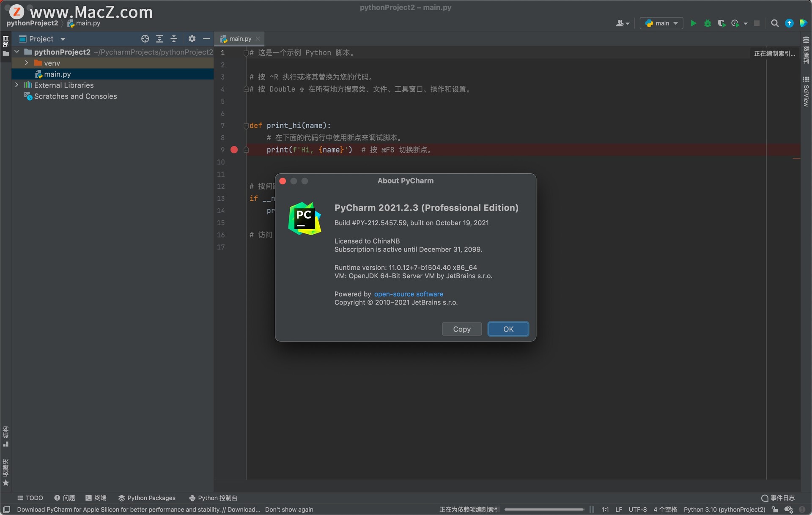
Task: Close the main.py editor tab
Action: tap(258, 38)
